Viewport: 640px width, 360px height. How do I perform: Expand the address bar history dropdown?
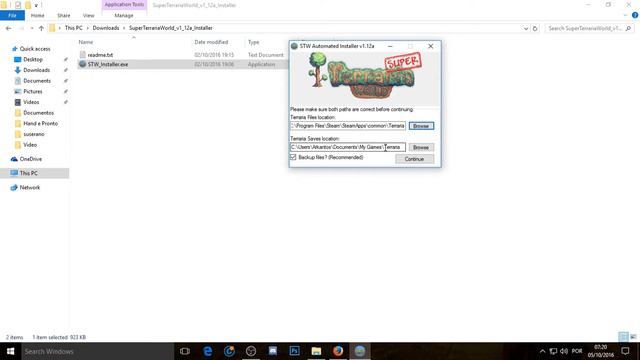click(x=526, y=28)
